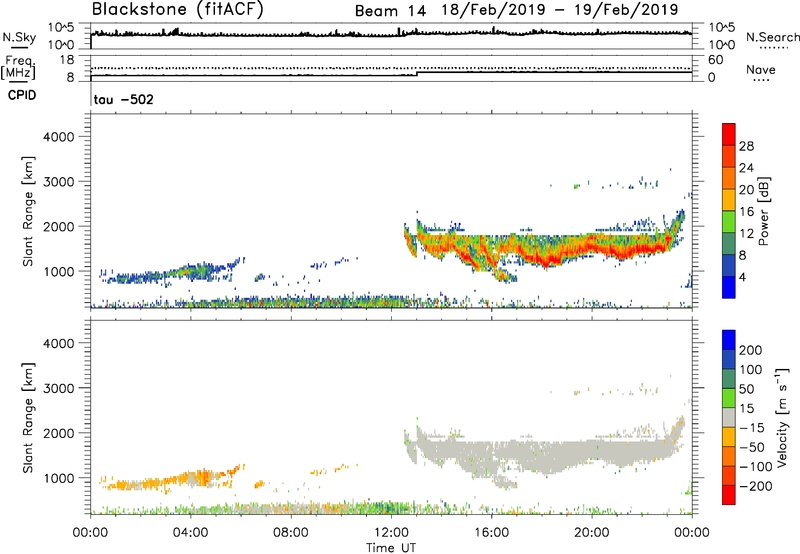Screen dimensions: 800x554
Task: Click the '08:00' time axis label
Action: (x=291, y=533)
